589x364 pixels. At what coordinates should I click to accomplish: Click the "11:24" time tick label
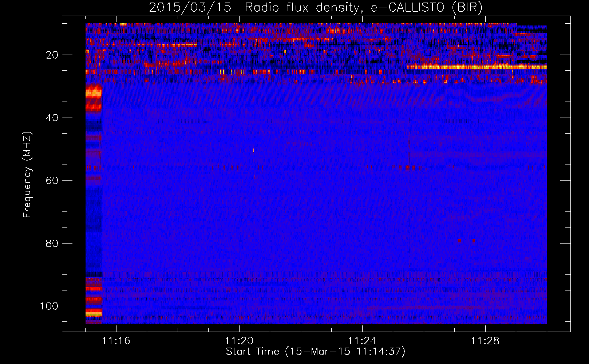coord(362,341)
